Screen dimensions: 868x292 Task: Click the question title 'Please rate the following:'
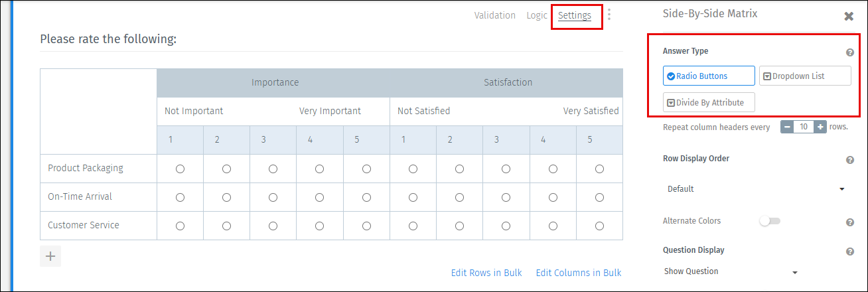pos(108,39)
